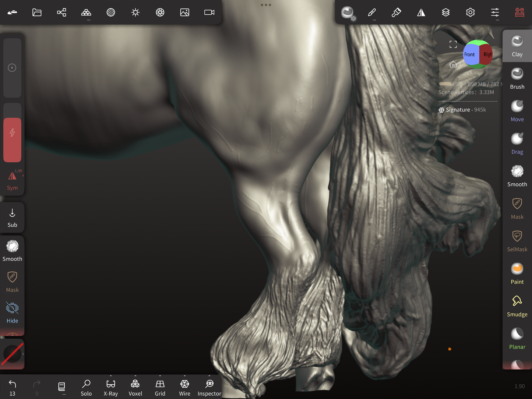Viewport: 532px width, 399px height.
Task: Select the Clay sculpting tool
Action: coord(517,46)
